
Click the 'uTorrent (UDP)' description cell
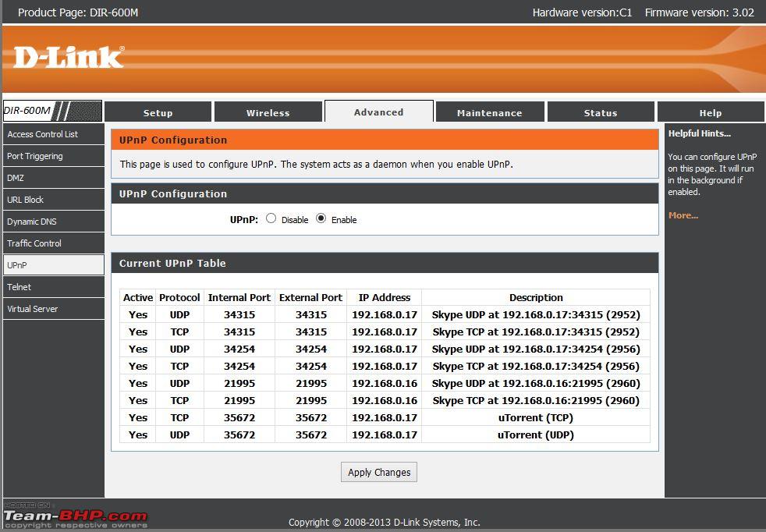[536, 434]
